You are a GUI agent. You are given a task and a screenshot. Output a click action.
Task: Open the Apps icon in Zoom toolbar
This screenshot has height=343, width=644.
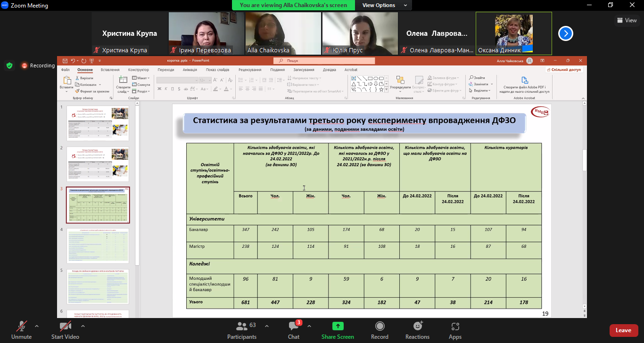pyautogui.click(x=455, y=327)
